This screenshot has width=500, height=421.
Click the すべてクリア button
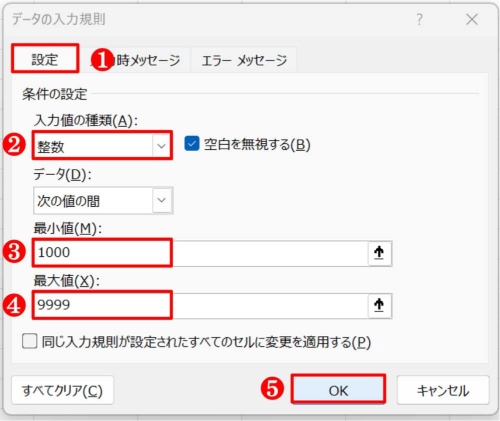tap(63, 390)
